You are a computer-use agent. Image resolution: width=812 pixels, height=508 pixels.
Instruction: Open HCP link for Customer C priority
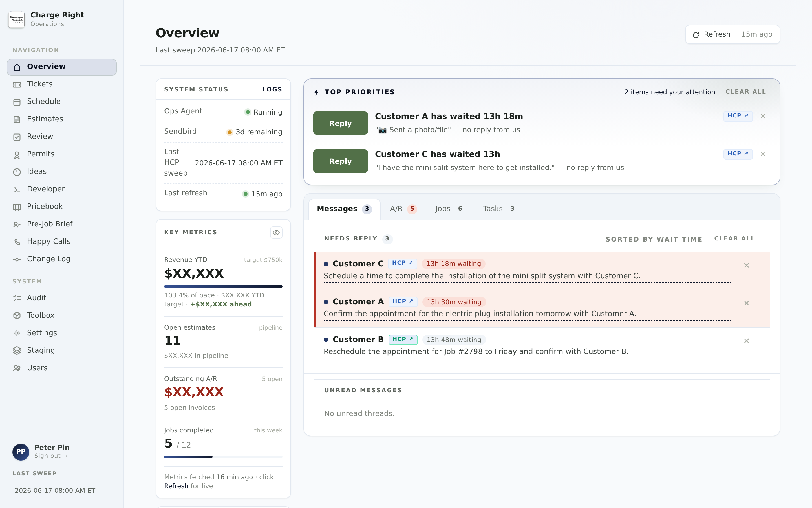738,154
